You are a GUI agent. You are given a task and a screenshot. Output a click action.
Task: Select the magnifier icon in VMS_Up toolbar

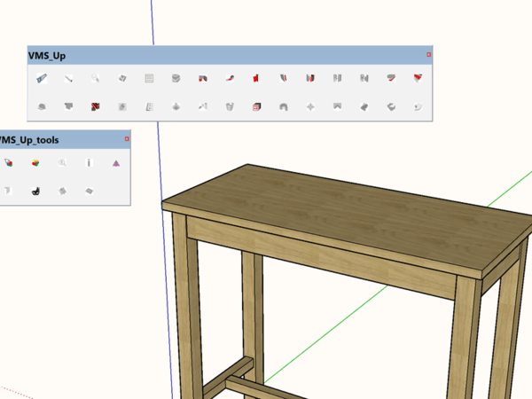pos(95,79)
